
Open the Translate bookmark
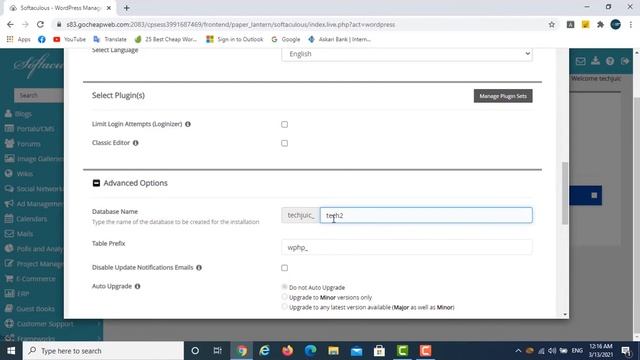tap(110, 39)
